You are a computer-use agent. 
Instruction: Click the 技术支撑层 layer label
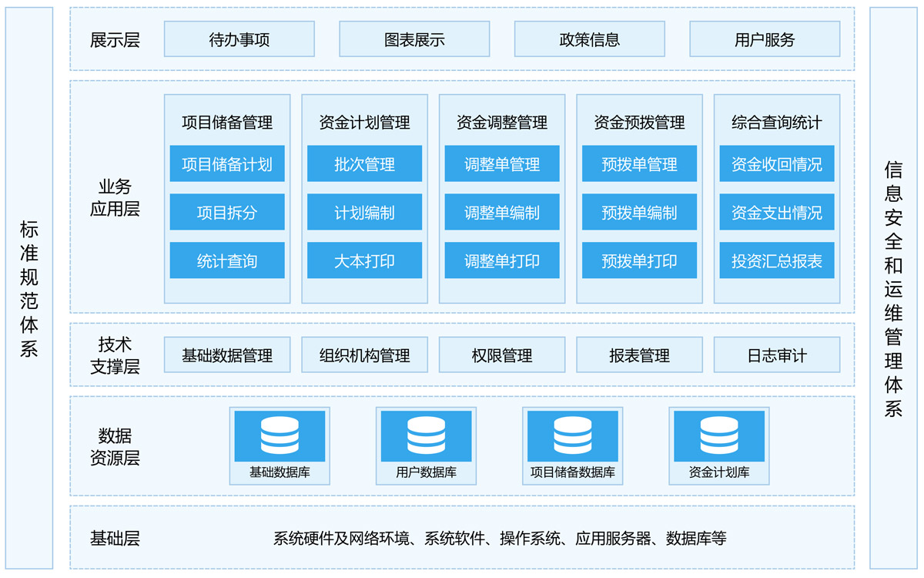point(115,355)
